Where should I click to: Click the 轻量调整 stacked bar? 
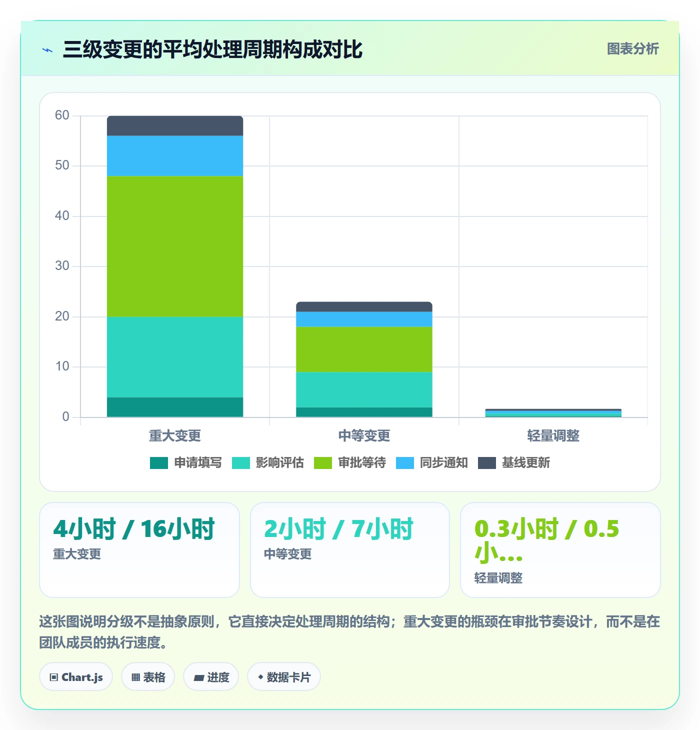pyautogui.click(x=553, y=413)
